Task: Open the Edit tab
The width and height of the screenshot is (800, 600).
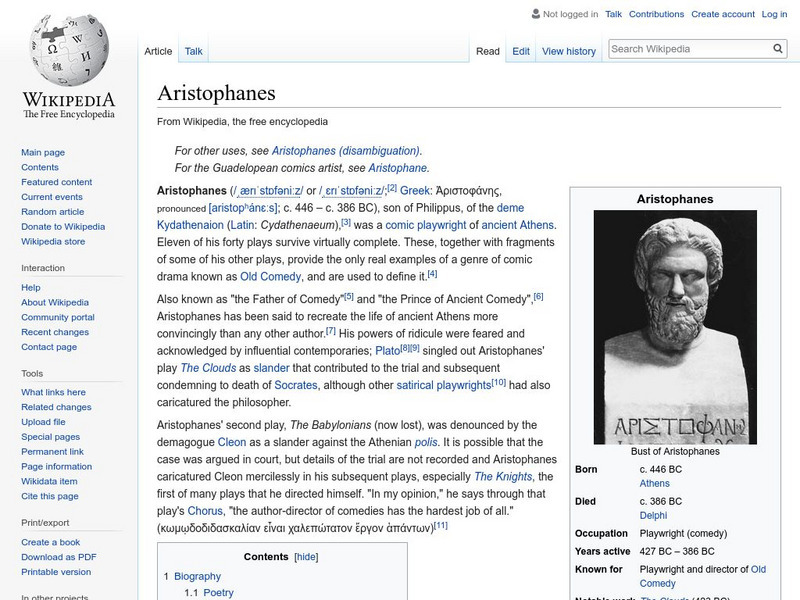Action: pyautogui.click(x=521, y=51)
